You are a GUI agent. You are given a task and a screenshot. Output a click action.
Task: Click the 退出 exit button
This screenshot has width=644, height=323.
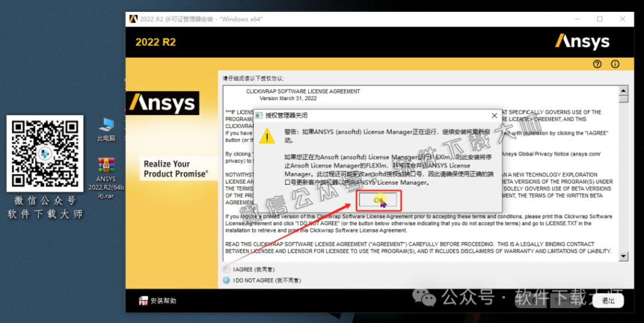click(608, 301)
